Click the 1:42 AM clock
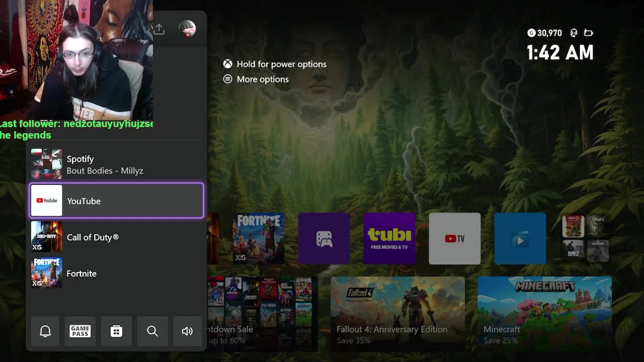644x362 pixels. coord(560,53)
